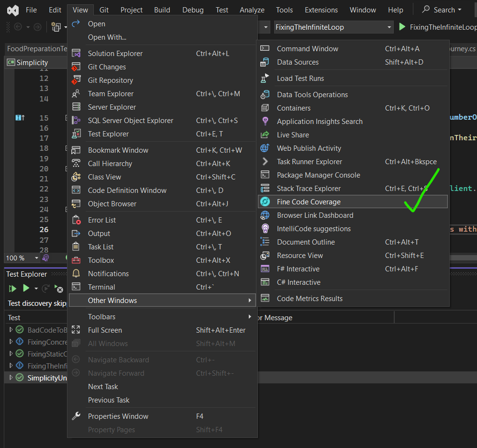
Task: Click the IntelliCode suggestions lightbulb icon
Action: [x=265, y=228]
